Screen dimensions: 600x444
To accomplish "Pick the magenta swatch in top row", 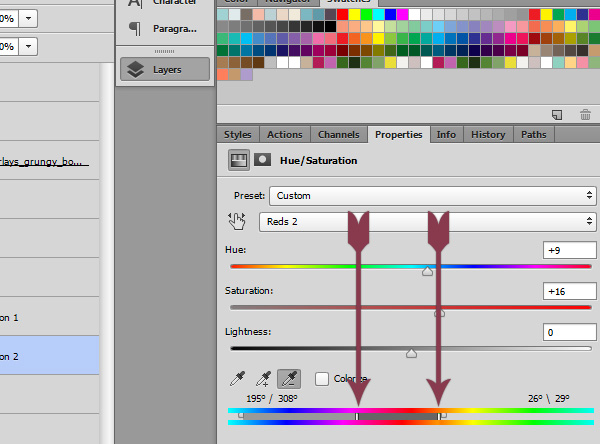I will (402, 15).
